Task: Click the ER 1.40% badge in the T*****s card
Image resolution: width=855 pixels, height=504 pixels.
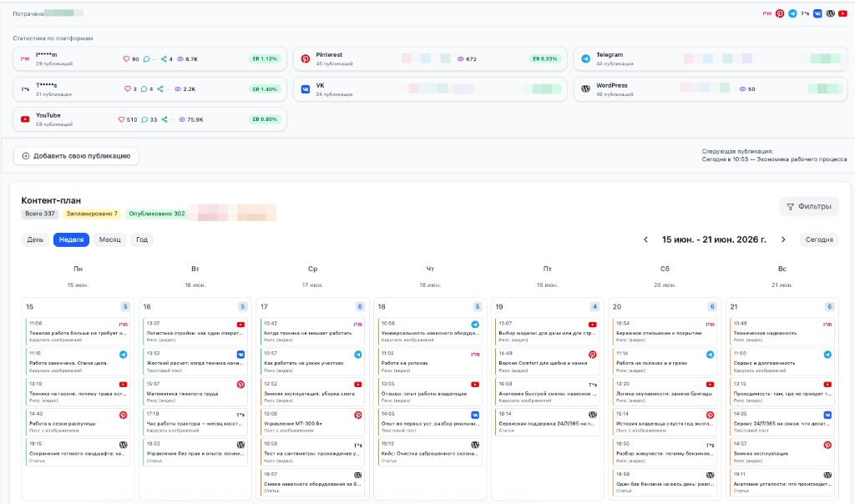Action: pyautogui.click(x=265, y=88)
